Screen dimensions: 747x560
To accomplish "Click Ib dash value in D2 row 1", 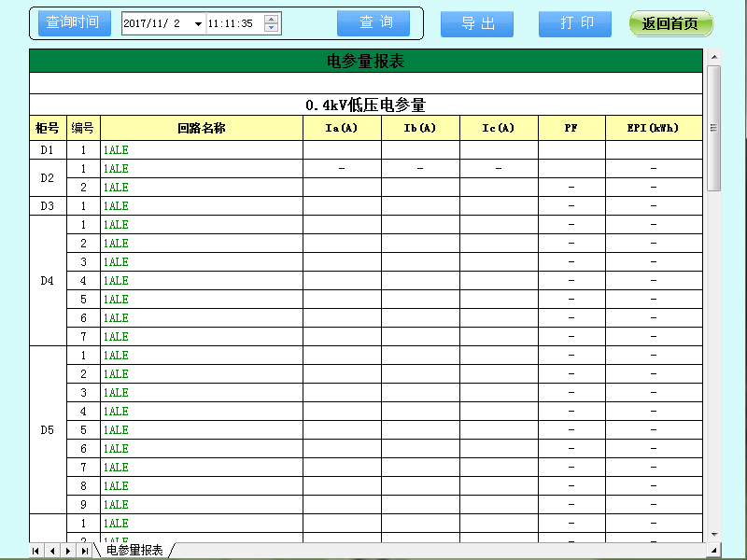I will point(420,169).
